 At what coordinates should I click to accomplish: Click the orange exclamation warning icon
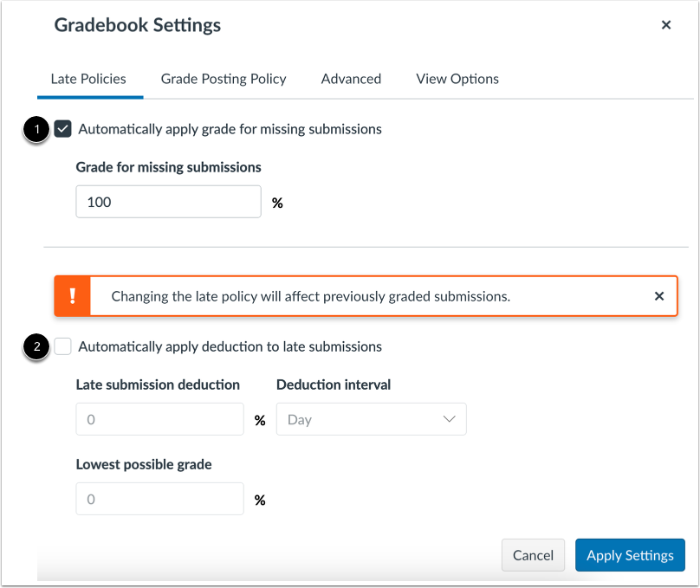coord(72,296)
